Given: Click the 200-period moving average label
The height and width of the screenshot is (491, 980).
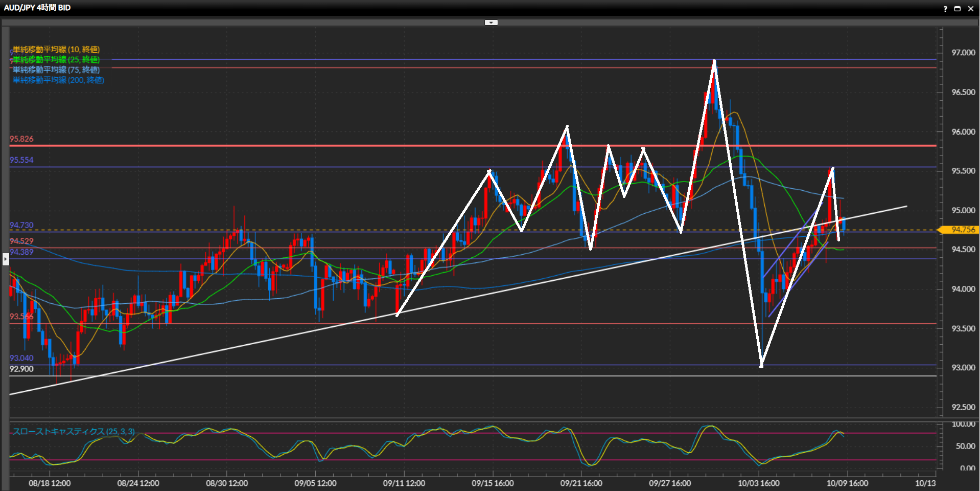Looking at the screenshot, I should tap(58, 80).
